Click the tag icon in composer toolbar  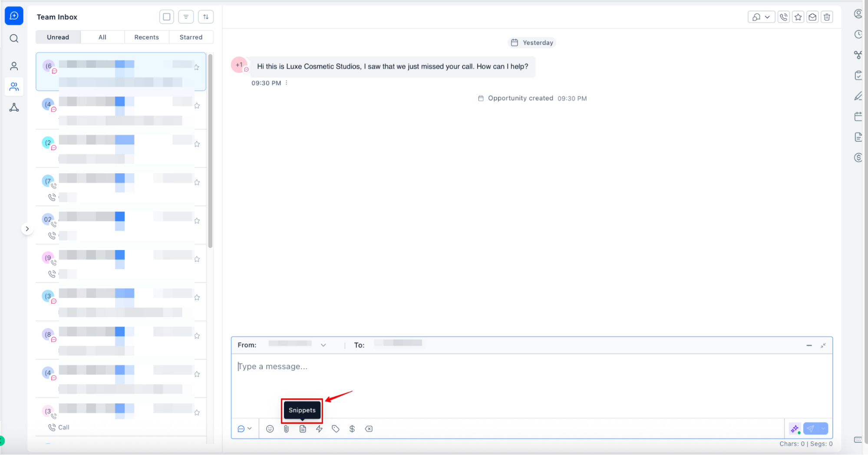[x=335, y=429]
